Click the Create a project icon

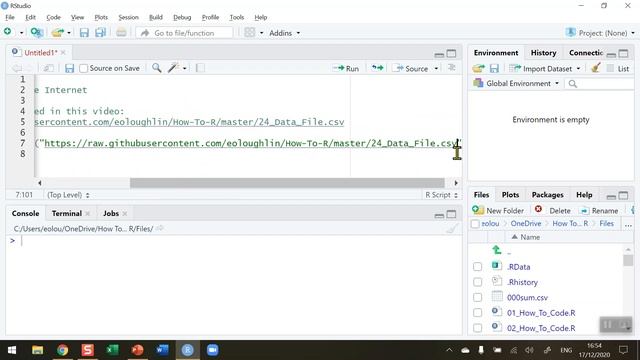36,33
